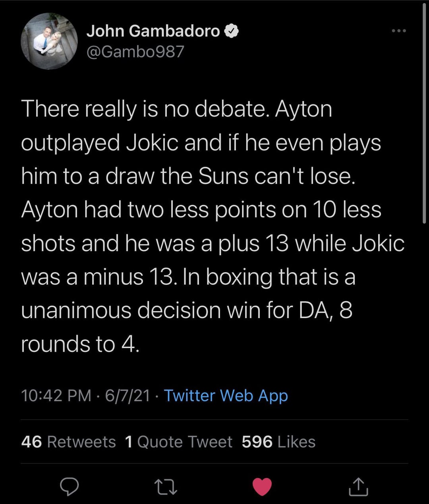Open the Twitter Web App source link
The height and width of the screenshot is (504, 429).
pyautogui.click(x=226, y=395)
